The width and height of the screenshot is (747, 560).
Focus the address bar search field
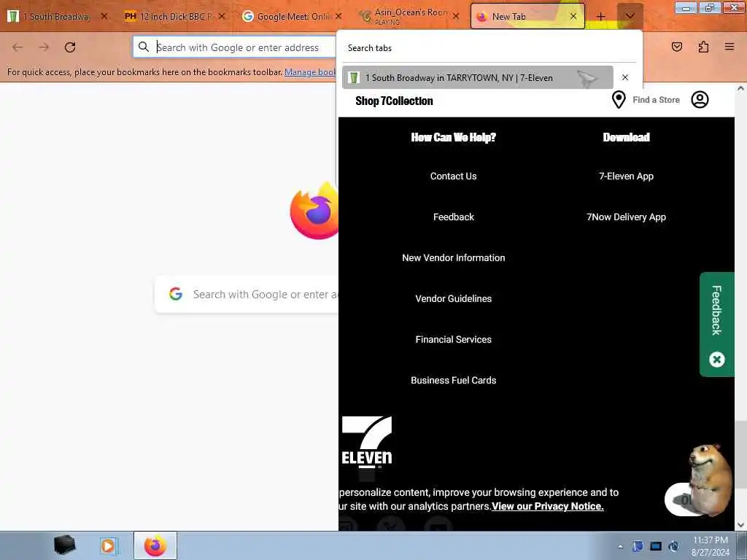236,47
